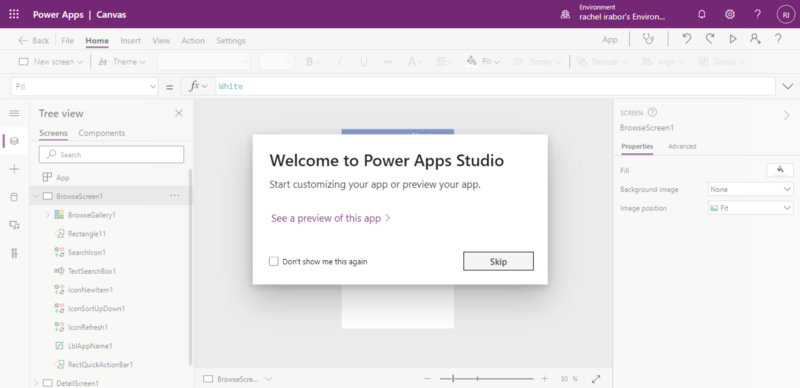Open the New screen dropdown
This screenshot has width=800, height=388.
tap(51, 62)
